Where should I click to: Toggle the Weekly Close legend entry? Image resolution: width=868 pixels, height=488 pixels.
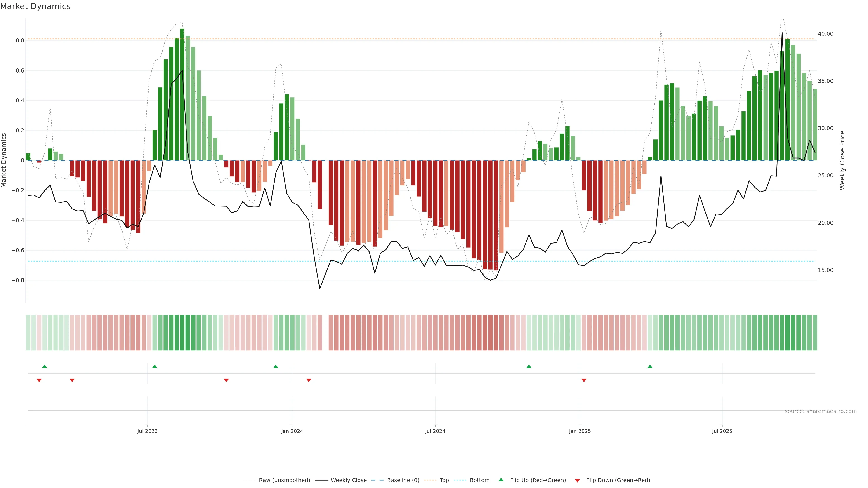point(348,480)
